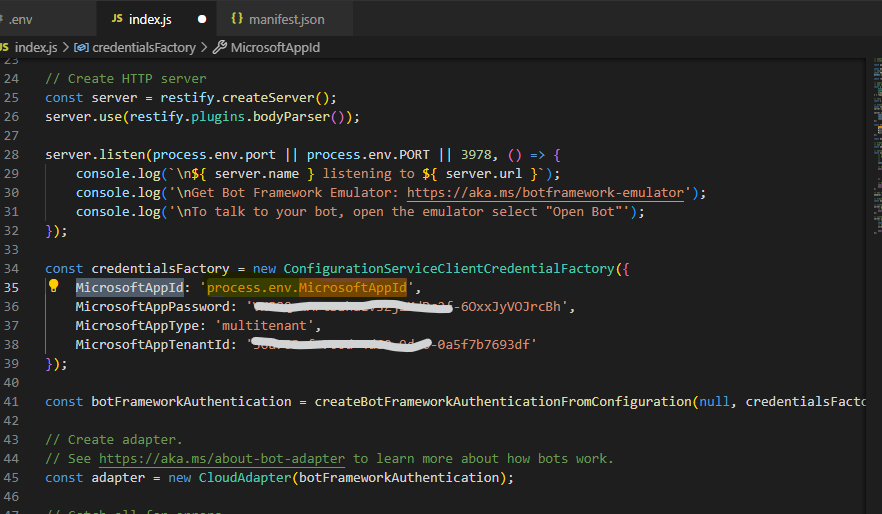Click the '// Create adapter.' comment

click(114, 440)
